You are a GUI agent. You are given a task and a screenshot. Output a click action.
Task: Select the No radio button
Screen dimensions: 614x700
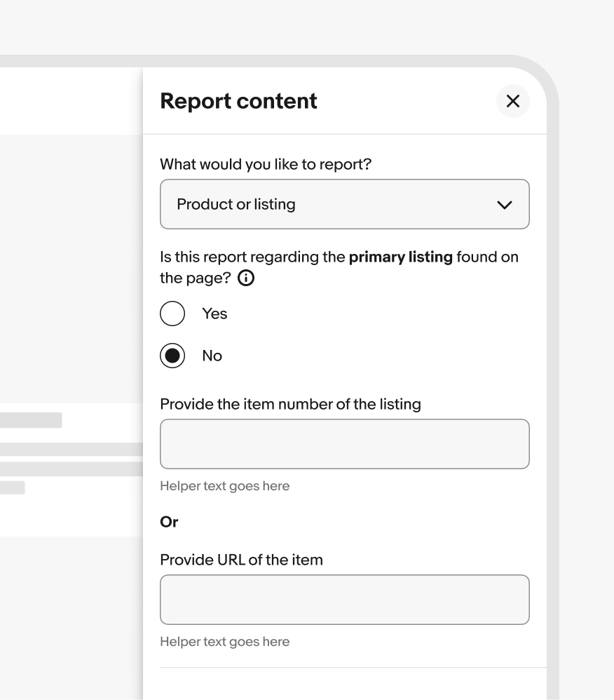pyautogui.click(x=172, y=356)
